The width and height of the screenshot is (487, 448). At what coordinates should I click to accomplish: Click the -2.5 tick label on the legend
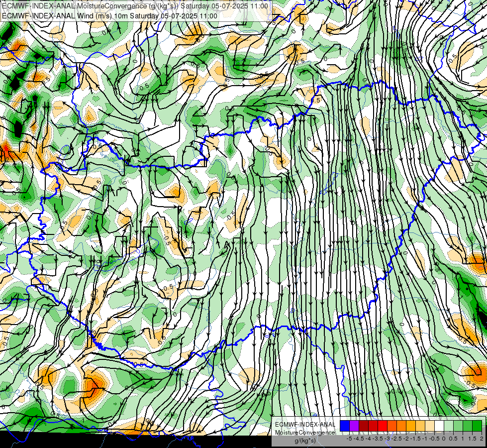(396, 439)
